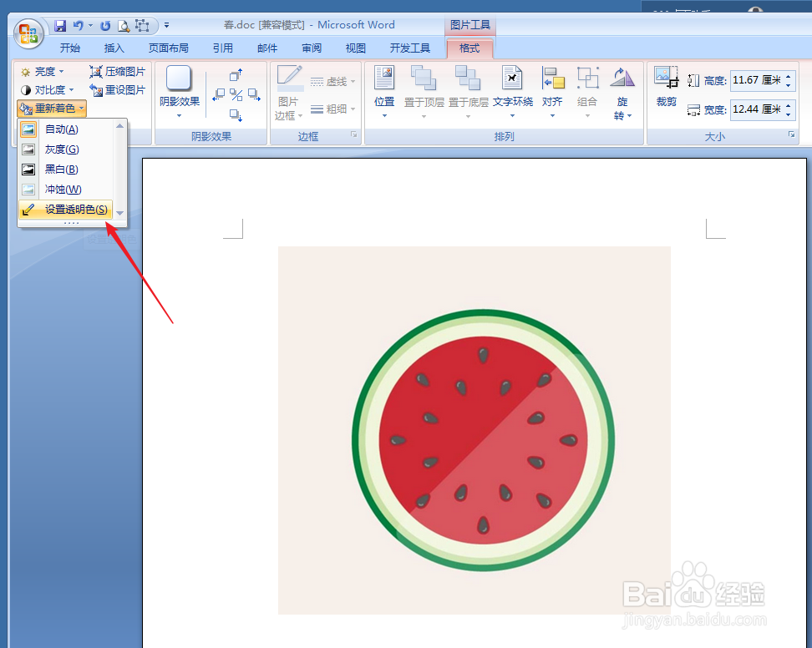This screenshot has height=648, width=812.
Task: Switch to the 页面布局 tab
Action: tap(168, 48)
